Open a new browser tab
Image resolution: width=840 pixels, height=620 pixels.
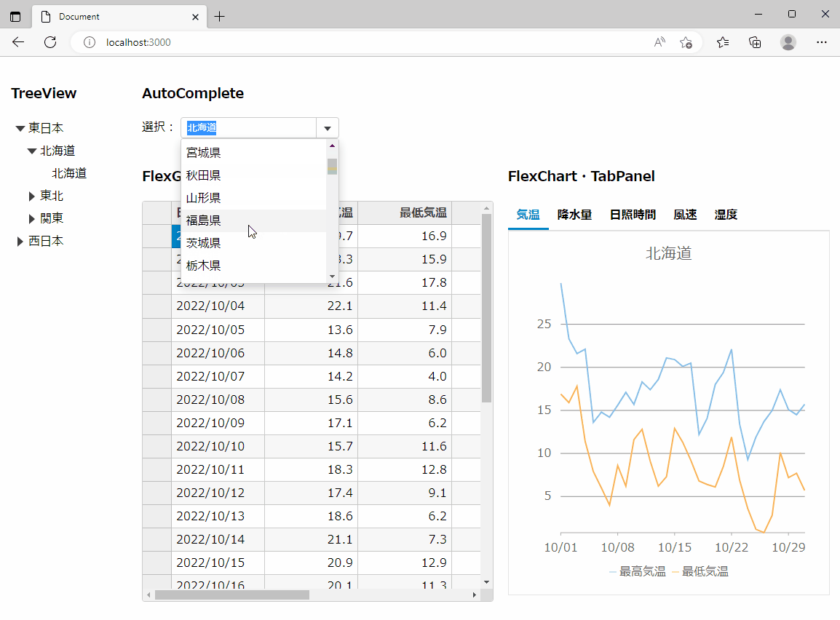220,17
